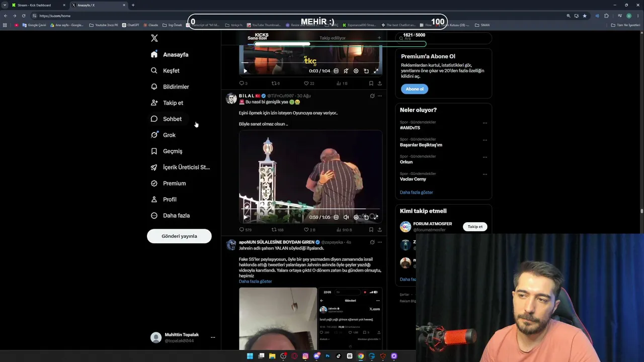Viewport: 644px width, 362px height.
Task: Share the top post
Action: (380, 83)
